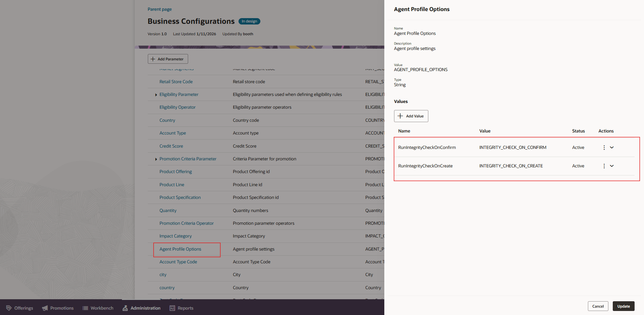Open the Reports section
The image size is (644, 315).
click(x=181, y=308)
